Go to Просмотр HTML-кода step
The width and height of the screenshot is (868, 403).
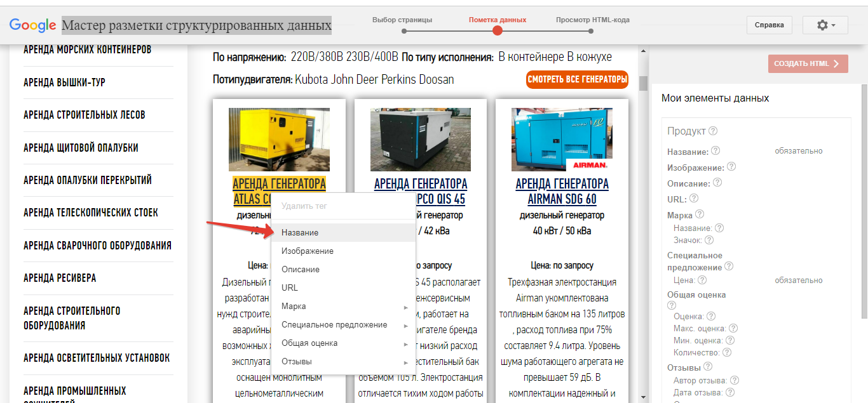coord(593,20)
